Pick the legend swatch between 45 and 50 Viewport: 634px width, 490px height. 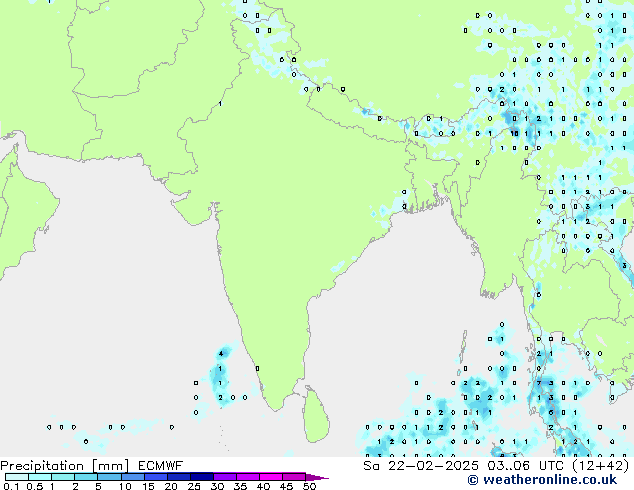coord(294,477)
